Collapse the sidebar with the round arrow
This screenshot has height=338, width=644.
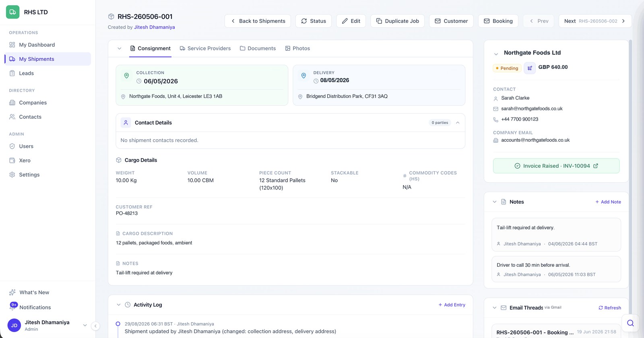point(95,326)
